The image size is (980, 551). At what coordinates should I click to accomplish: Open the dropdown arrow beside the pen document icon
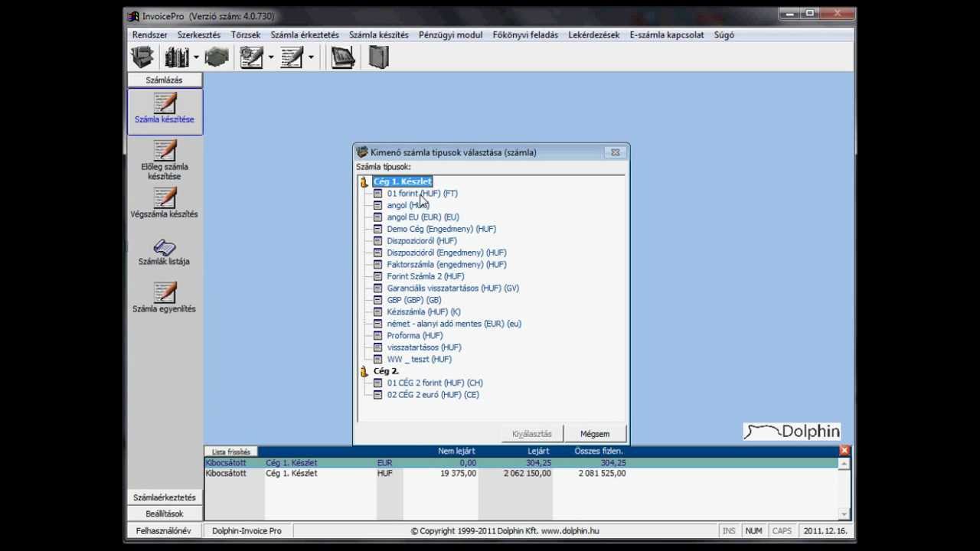tap(311, 57)
